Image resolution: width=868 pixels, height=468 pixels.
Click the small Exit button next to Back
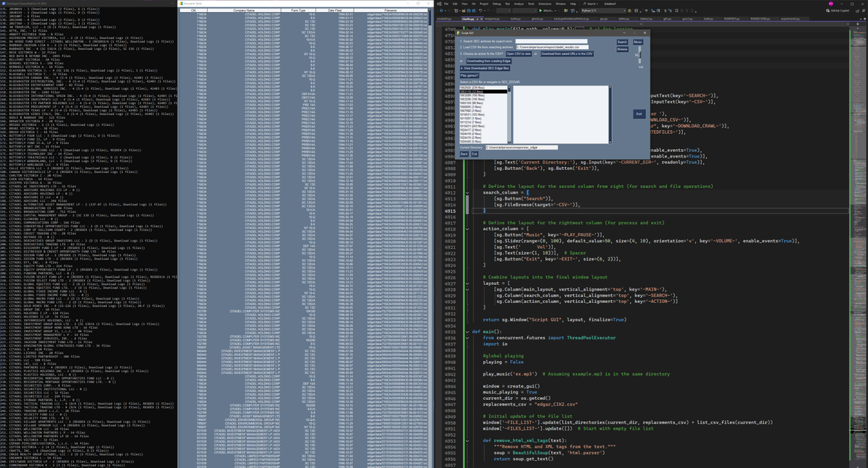tap(475, 154)
